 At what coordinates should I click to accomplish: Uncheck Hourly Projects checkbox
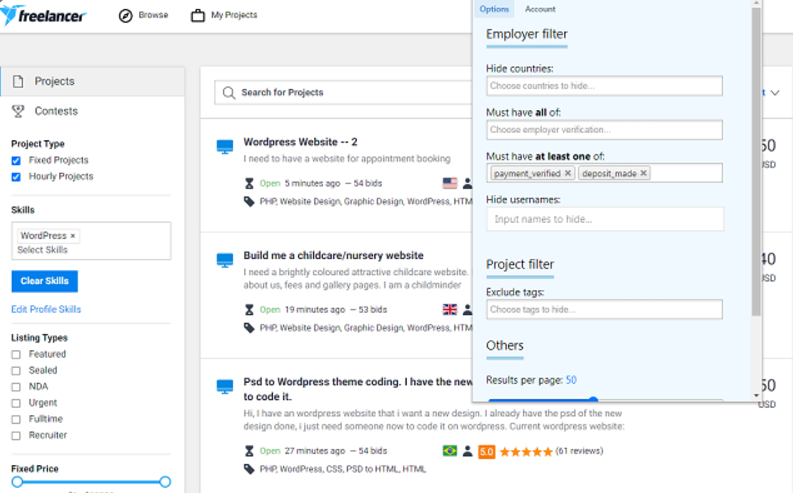pos(16,177)
